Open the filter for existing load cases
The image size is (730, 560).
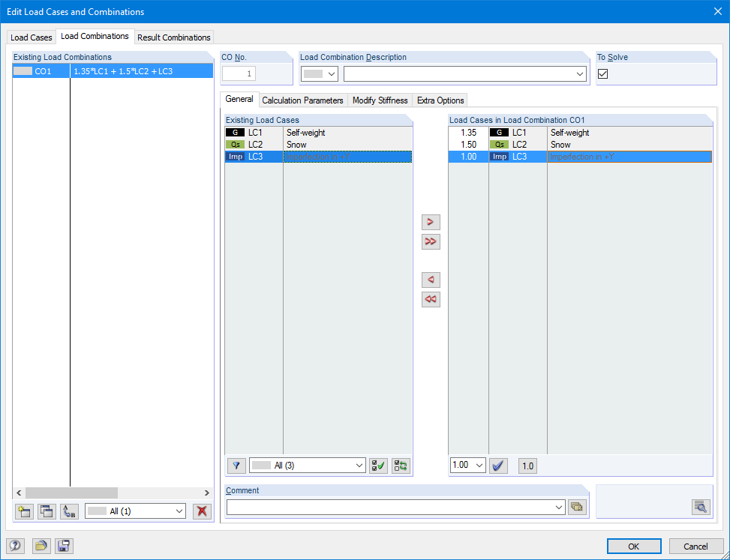point(236,466)
